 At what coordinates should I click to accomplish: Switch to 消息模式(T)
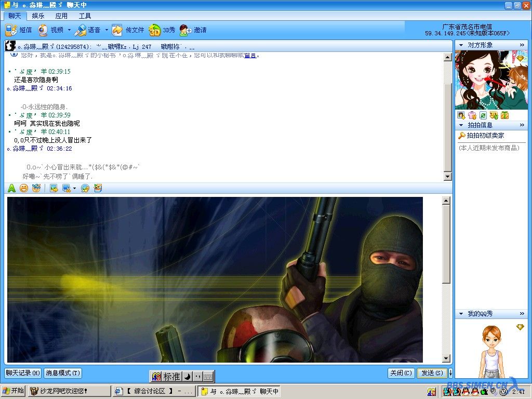pyautogui.click(x=63, y=373)
